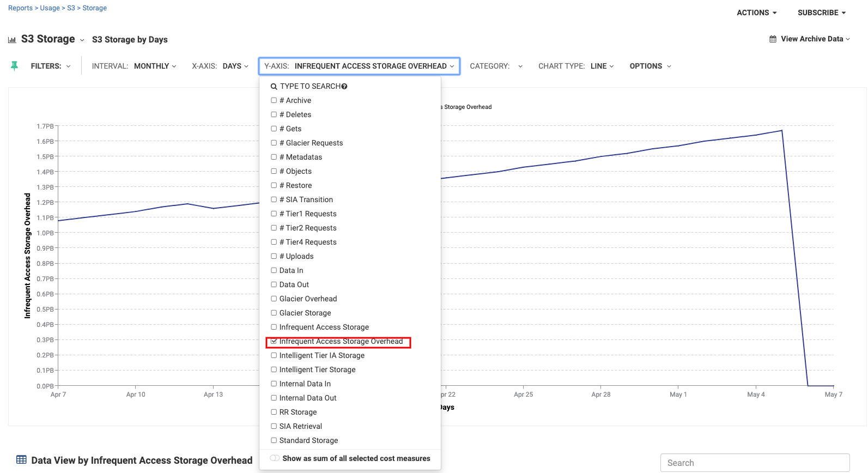
Task: Check # Objects in the list
Action: click(x=274, y=171)
